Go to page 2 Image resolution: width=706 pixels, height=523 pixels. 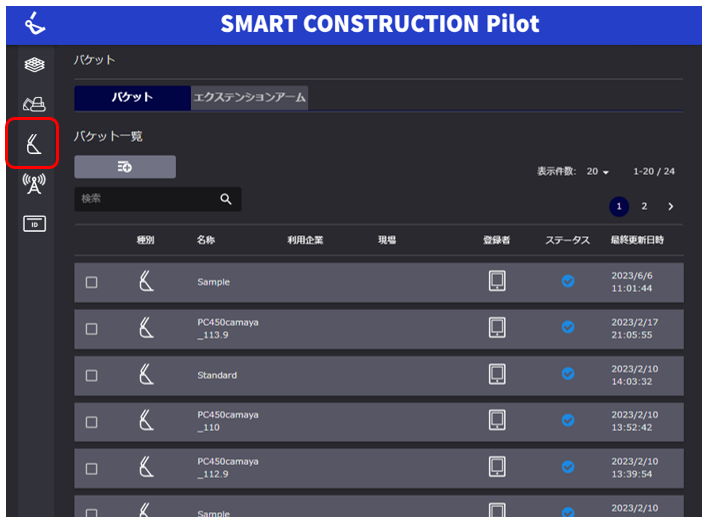coord(644,206)
